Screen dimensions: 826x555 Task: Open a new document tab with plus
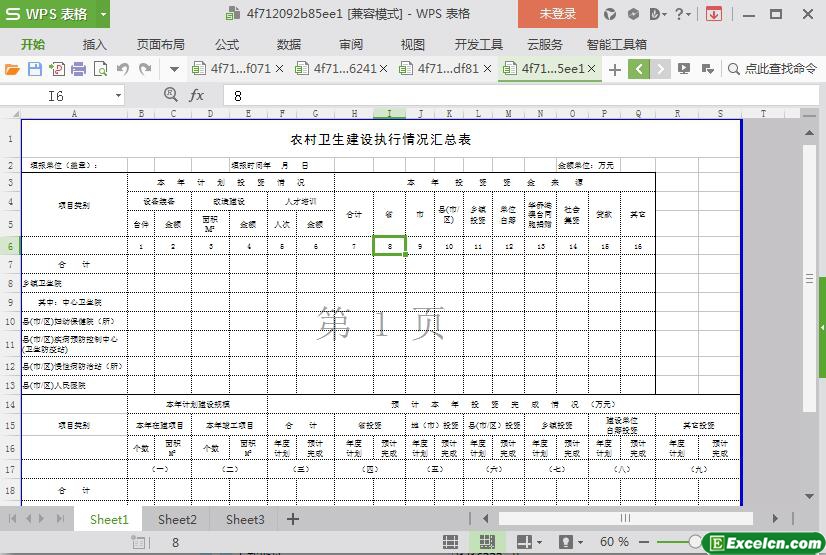point(615,69)
